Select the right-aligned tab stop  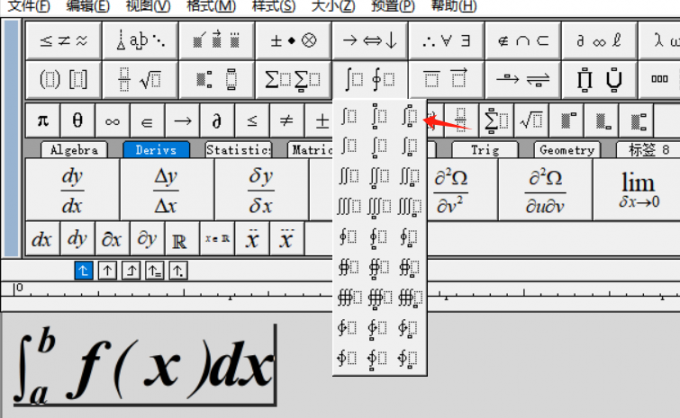coord(131,271)
